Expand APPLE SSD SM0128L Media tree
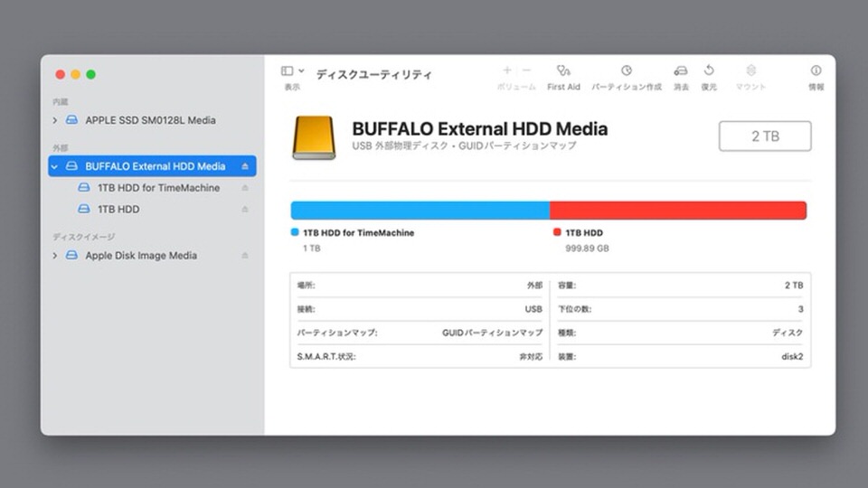This screenshot has height=488, width=868. (55, 120)
